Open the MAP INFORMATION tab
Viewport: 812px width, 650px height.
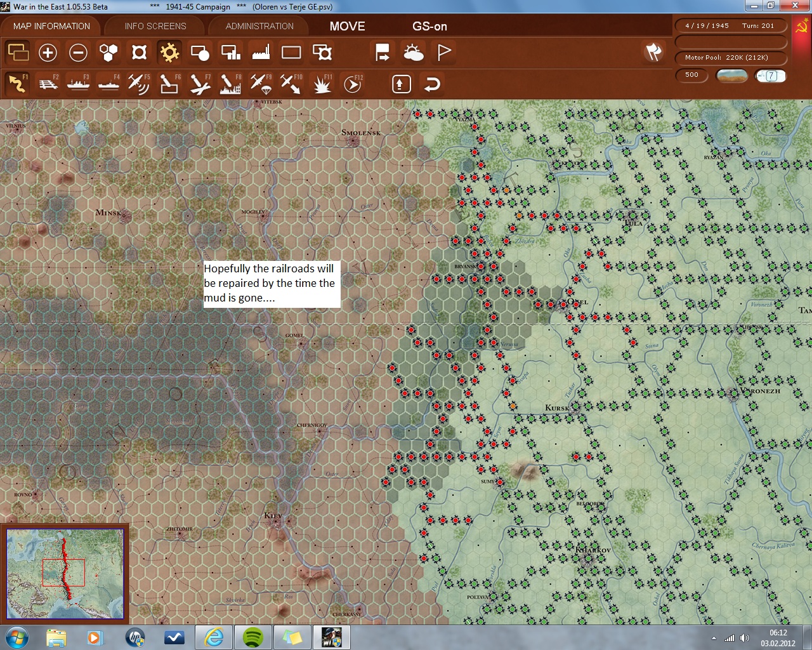tap(51, 26)
